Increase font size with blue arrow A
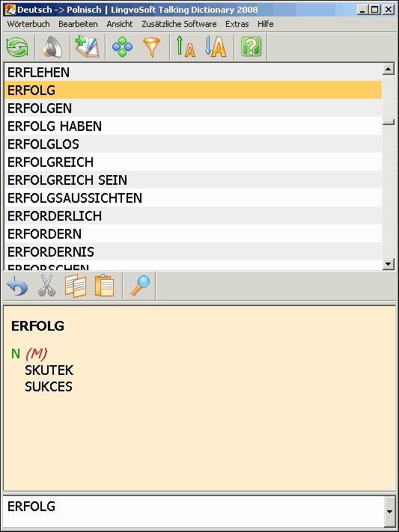This screenshot has height=532, width=399. pos(216,47)
